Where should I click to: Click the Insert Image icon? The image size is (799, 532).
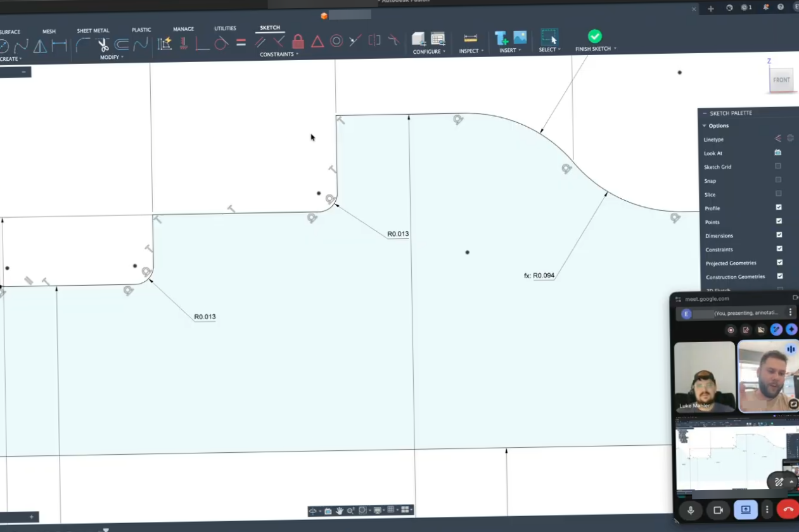click(x=520, y=37)
